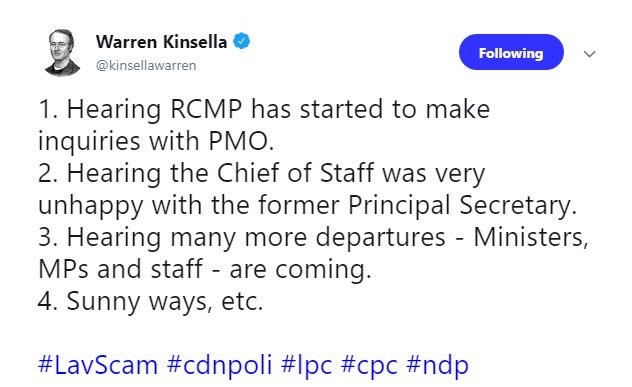Click the word Ministers in the tweet
The width and height of the screenshot is (632, 387).
pos(528,237)
